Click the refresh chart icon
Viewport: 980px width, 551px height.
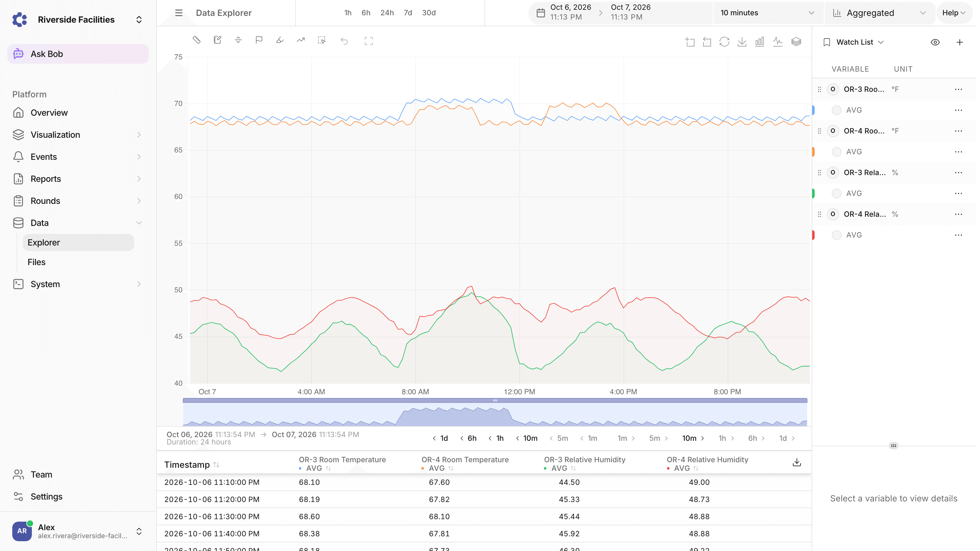[724, 42]
